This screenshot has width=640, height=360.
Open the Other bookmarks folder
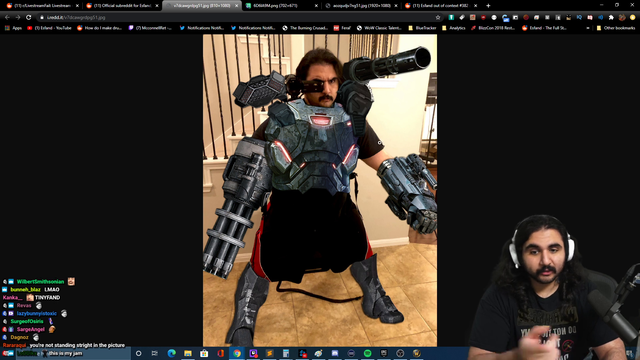click(616, 28)
